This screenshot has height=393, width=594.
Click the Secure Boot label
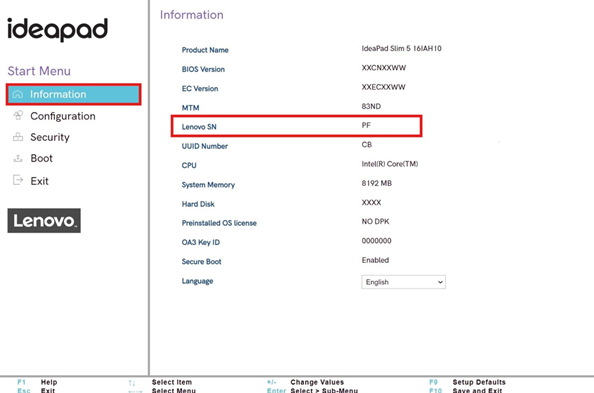click(202, 262)
